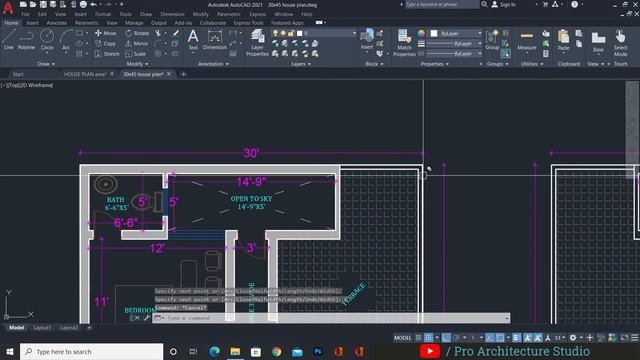
Task: Expand the Modify panel
Action: tap(137, 64)
